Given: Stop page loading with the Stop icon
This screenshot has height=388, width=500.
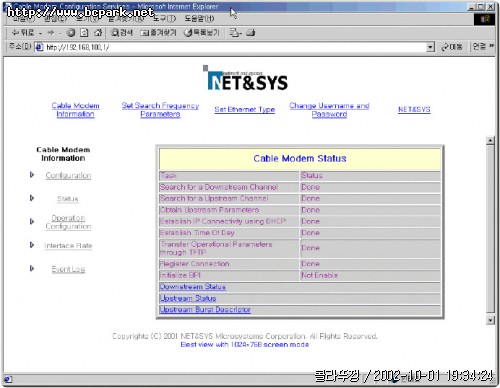Looking at the screenshot, I should [71, 33].
